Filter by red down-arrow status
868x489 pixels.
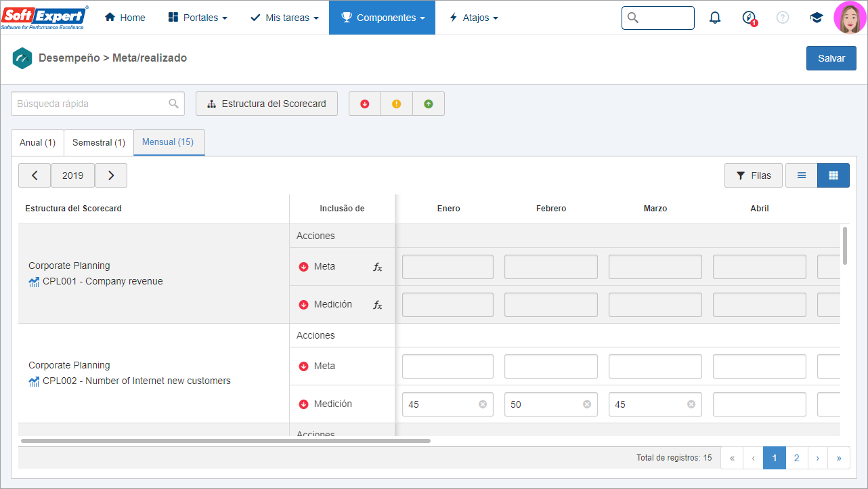click(x=365, y=104)
